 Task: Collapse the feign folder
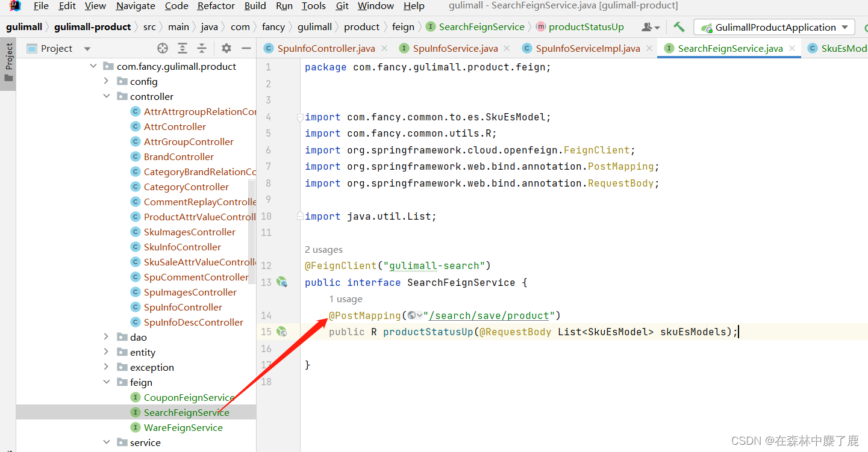tap(107, 382)
